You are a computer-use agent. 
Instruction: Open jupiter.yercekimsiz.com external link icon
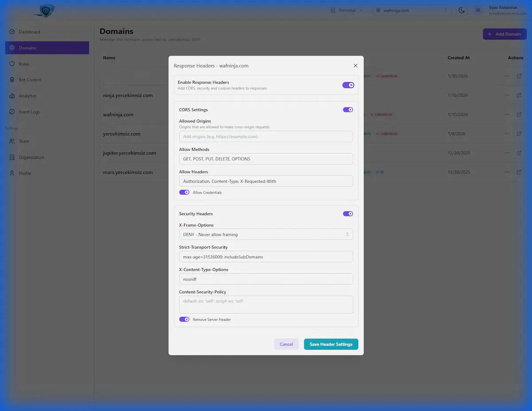pos(519,153)
